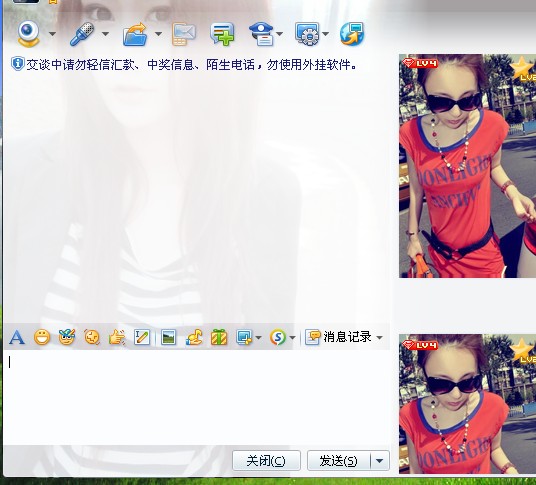The height and width of the screenshot is (485, 536).
Task: Expand voice call options arrow
Action: coord(105,34)
